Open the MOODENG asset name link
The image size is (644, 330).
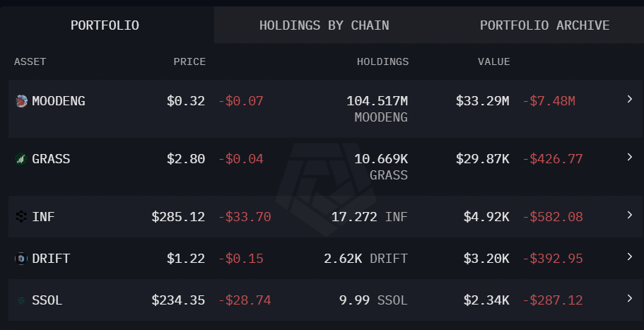pos(59,101)
